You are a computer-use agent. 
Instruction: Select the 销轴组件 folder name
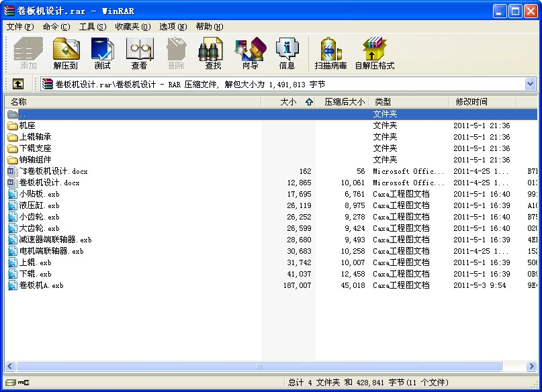35,160
